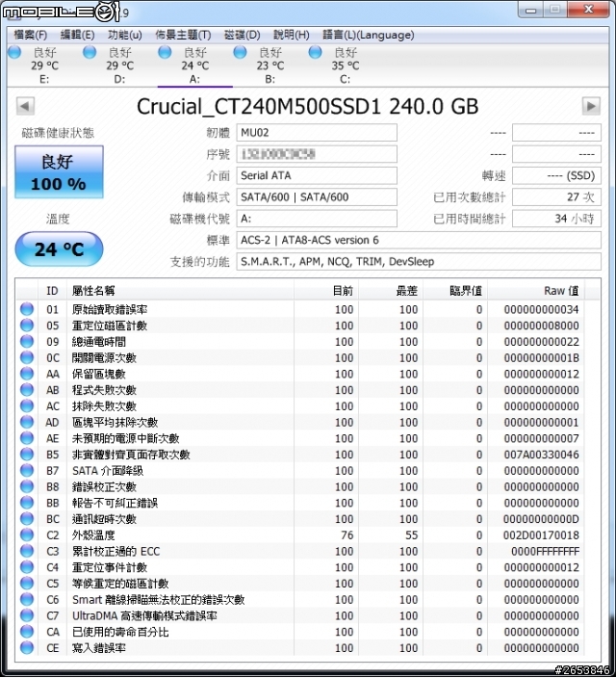This screenshot has width=616, height=678.
Task: Click status orb for attribute C7
Action: point(27,615)
